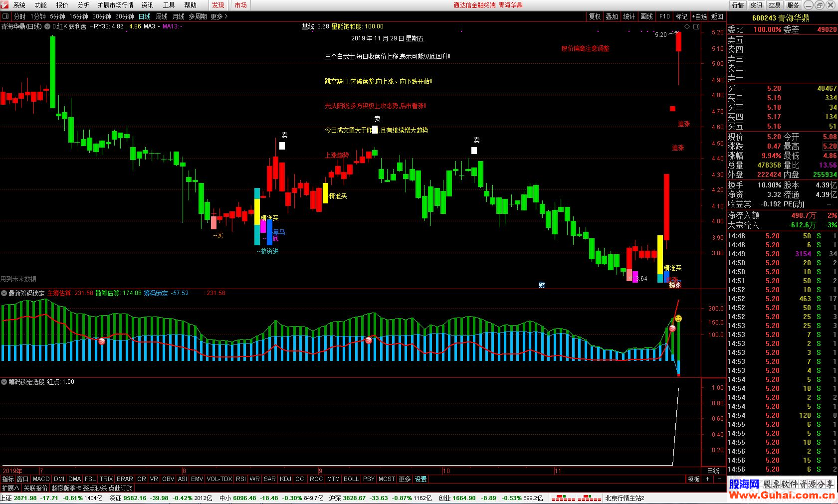Click the blue 财 marker on chart
Image resolution: width=838 pixels, height=504 pixels.
(542, 285)
